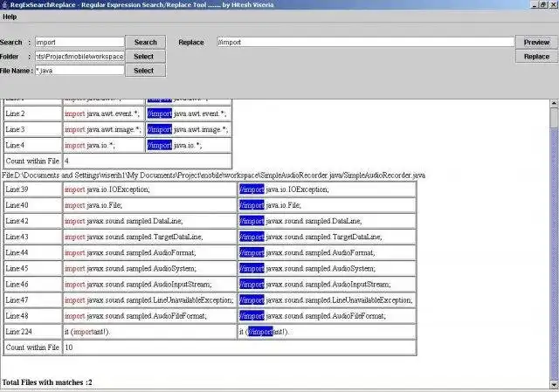This screenshot has height=392, width=559.
Task: Select the Line:224 cell
Action: [x=33, y=332]
